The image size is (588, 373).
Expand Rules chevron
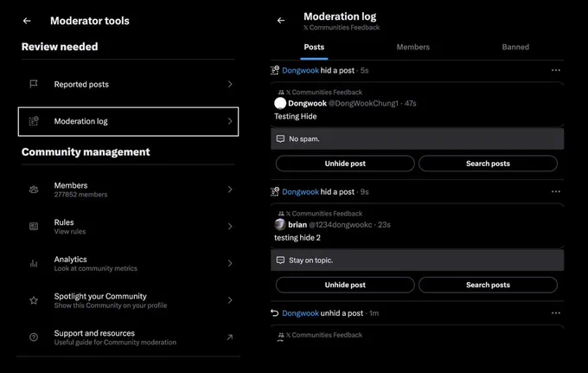point(230,226)
